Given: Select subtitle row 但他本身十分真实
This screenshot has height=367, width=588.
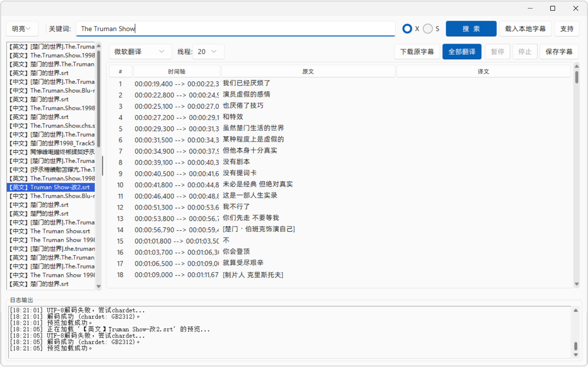Looking at the screenshot, I should (x=340, y=151).
